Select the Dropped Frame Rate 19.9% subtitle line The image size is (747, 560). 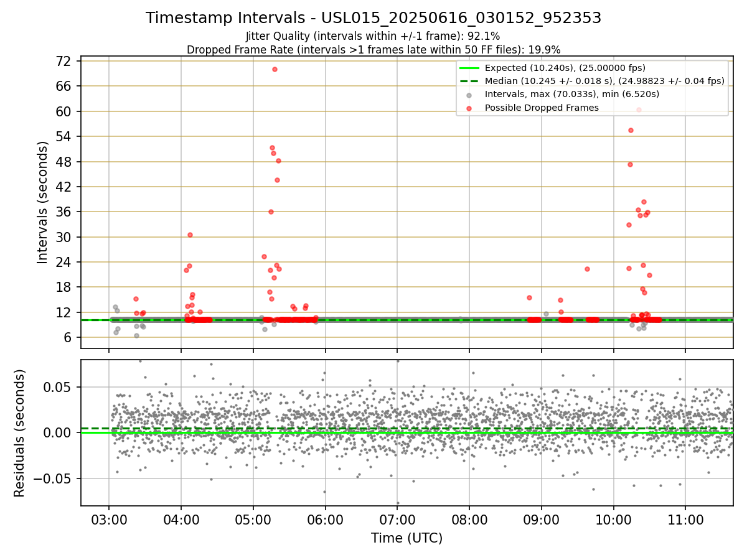point(374,49)
